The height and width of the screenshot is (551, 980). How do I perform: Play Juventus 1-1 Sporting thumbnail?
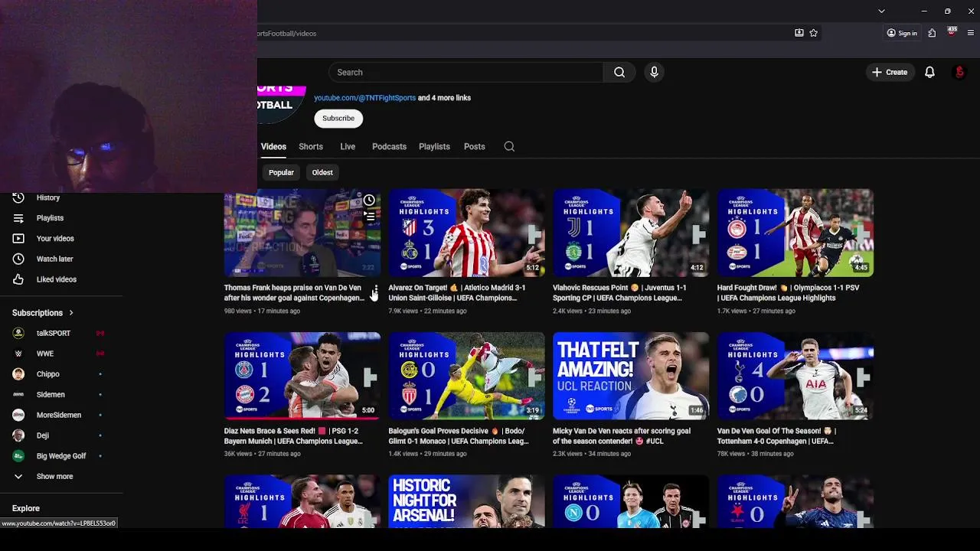click(631, 233)
